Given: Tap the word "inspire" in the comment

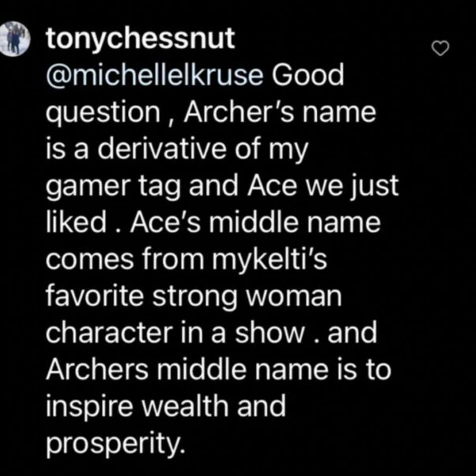Looking at the screenshot, I should [x=89, y=406].
